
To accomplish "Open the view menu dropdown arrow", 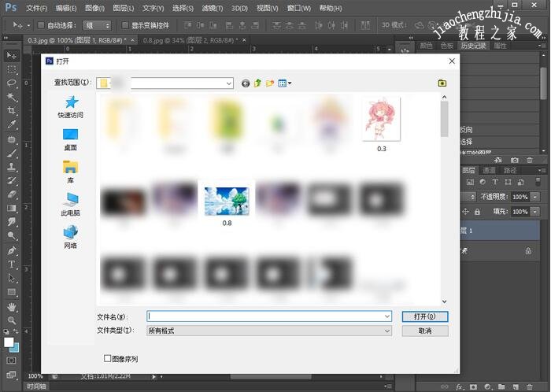I will tap(290, 83).
